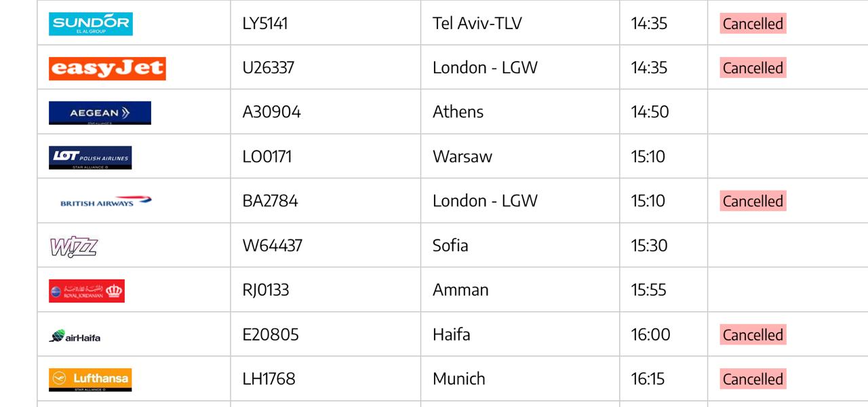The height and width of the screenshot is (407, 868).
Task: Click Cancelled label for Haifa flight E20805
Action: [753, 335]
